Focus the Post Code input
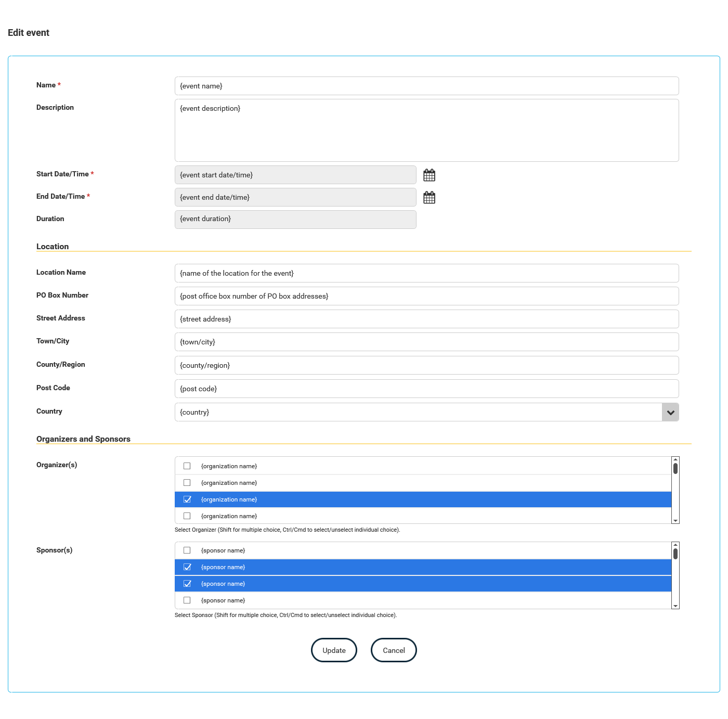 (427, 389)
